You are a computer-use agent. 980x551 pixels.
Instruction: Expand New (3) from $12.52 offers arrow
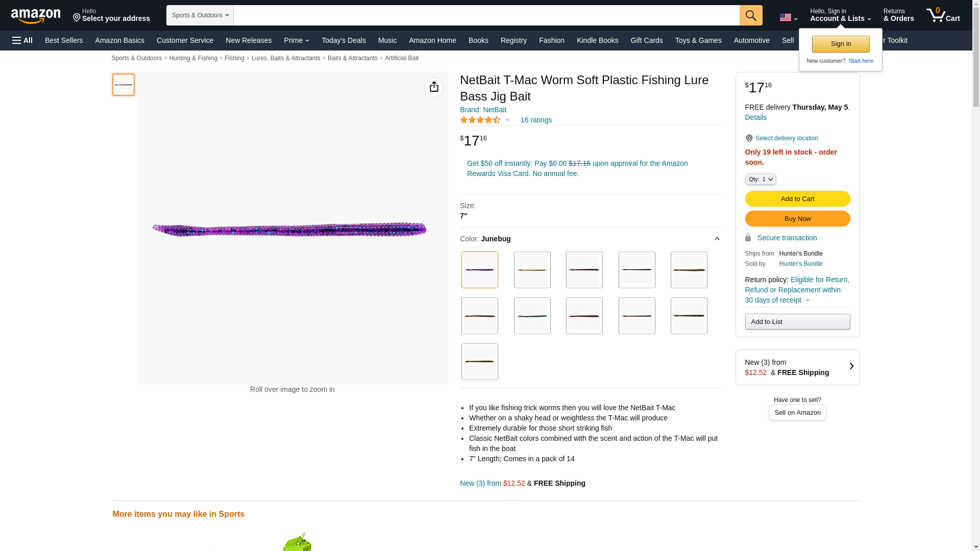tap(851, 366)
